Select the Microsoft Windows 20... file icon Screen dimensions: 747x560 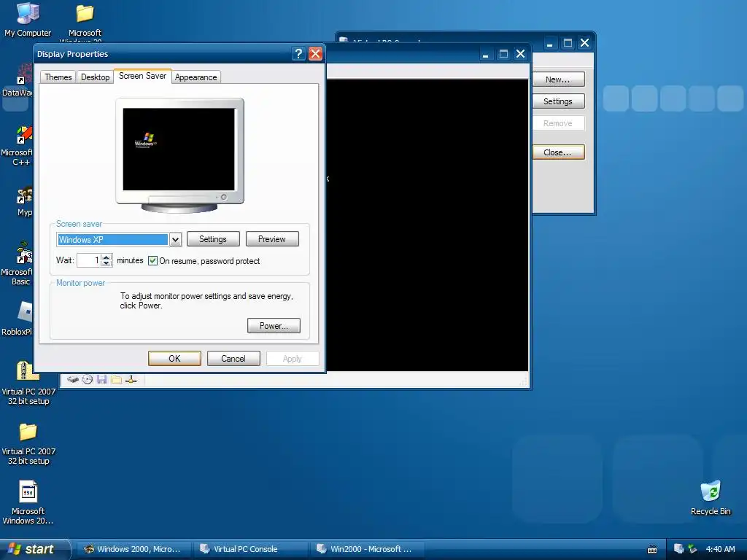pyautogui.click(x=28, y=503)
